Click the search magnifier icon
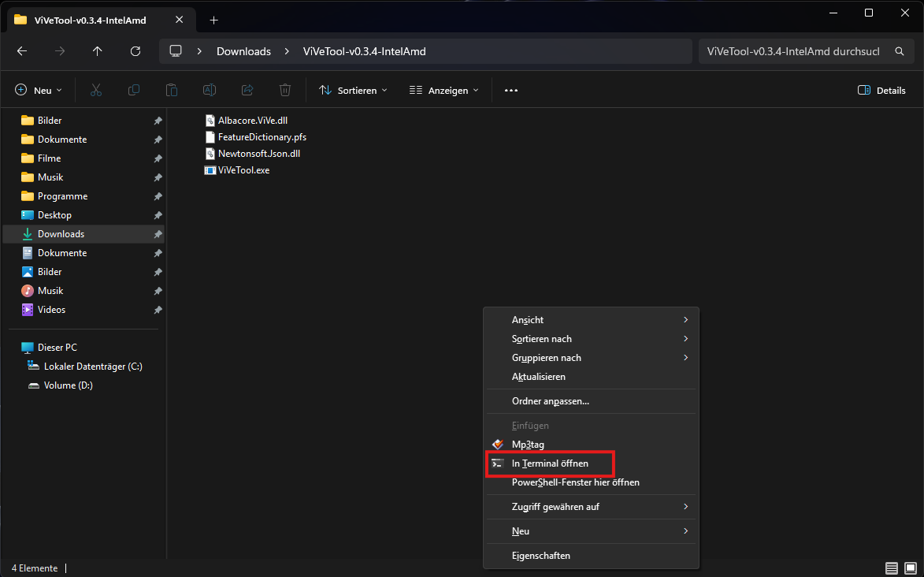This screenshot has height=577, width=924. [x=900, y=51]
